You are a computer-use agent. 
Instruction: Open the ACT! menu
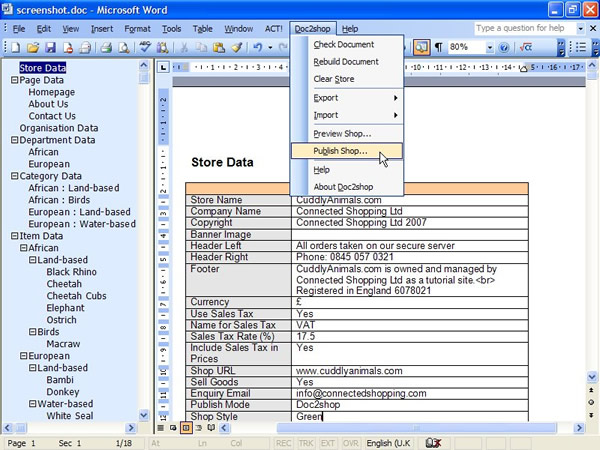[x=273, y=29]
